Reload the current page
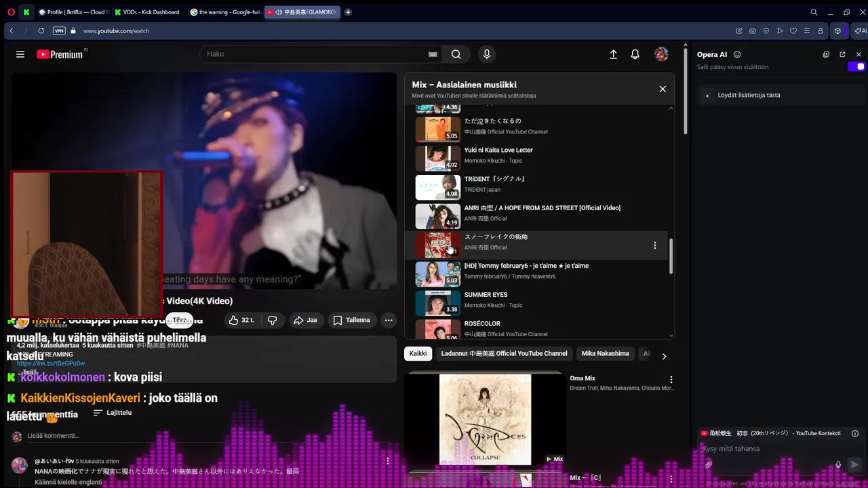The image size is (868, 488). click(41, 30)
